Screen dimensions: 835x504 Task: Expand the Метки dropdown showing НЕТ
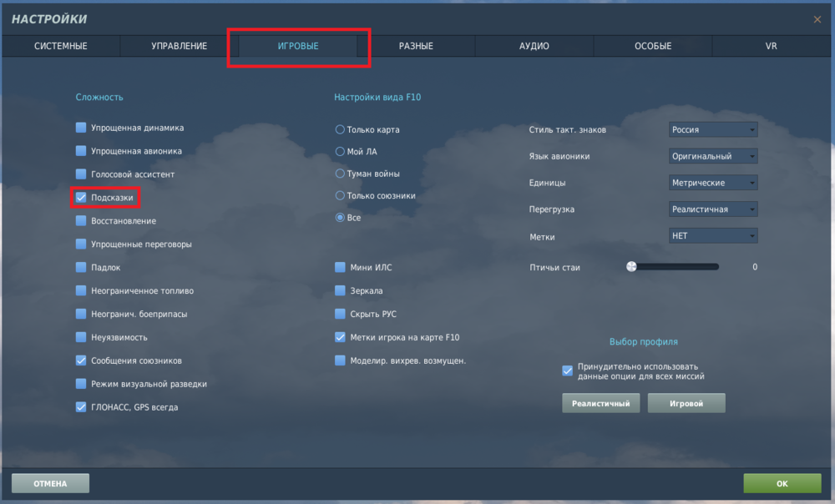pyautogui.click(x=713, y=236)
